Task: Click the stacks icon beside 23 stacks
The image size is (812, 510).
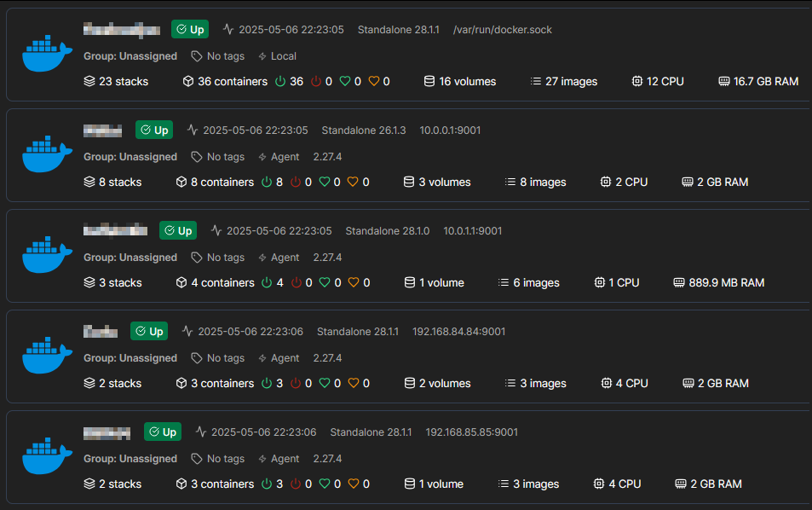Action: [89, 81]
